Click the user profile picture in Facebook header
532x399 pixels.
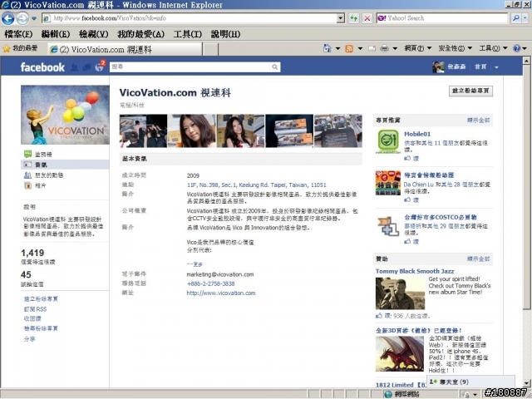(438, 67)
